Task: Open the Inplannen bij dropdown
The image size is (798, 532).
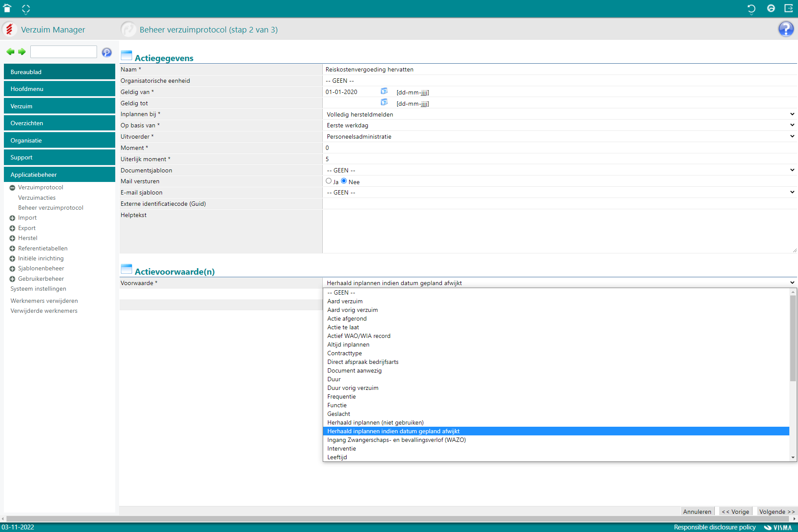Action: 560,114
